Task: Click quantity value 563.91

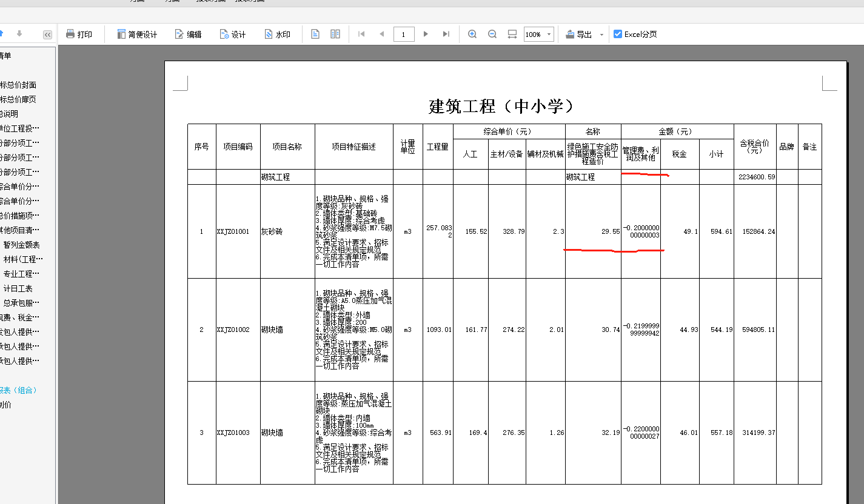Action: click(441, 433)
